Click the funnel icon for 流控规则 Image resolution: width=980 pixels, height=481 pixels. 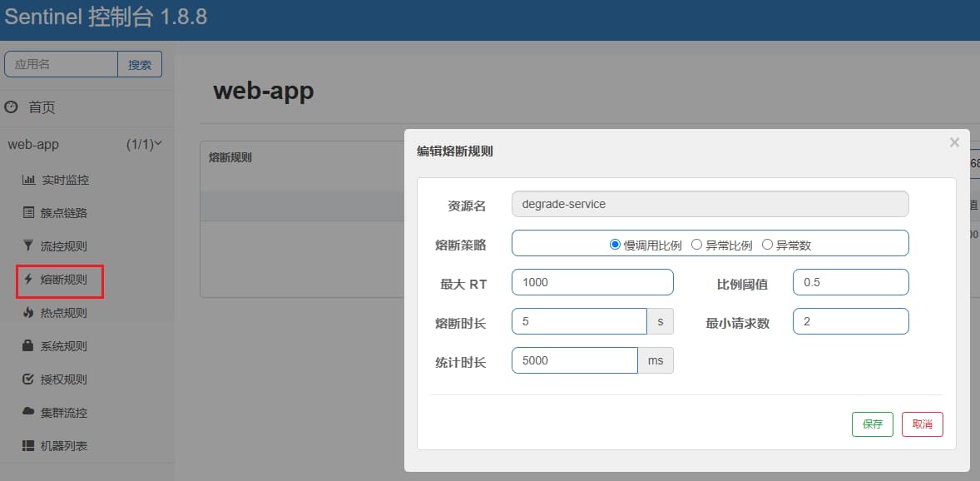(x=29, y=245)
